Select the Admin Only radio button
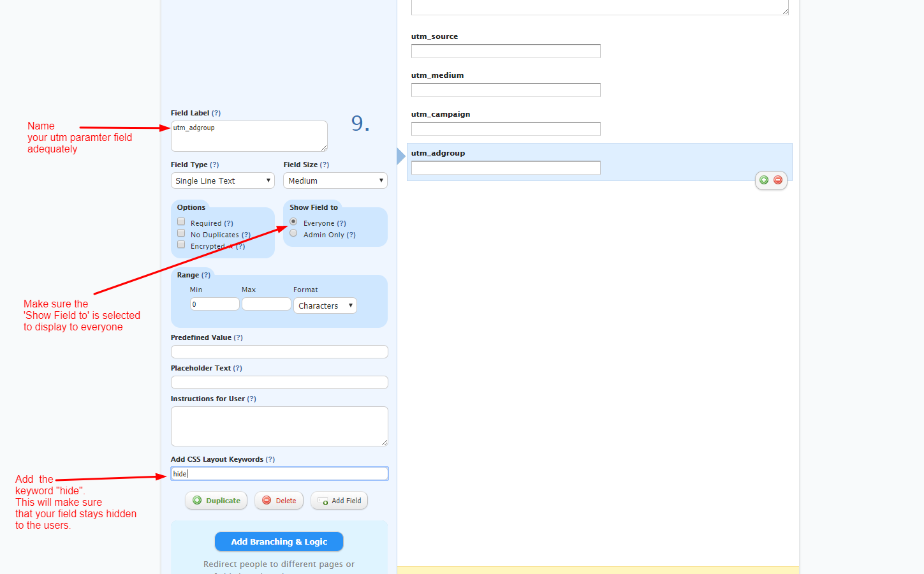Image resolution: width=924 pixels, height=574 pixels. point(293,233)
